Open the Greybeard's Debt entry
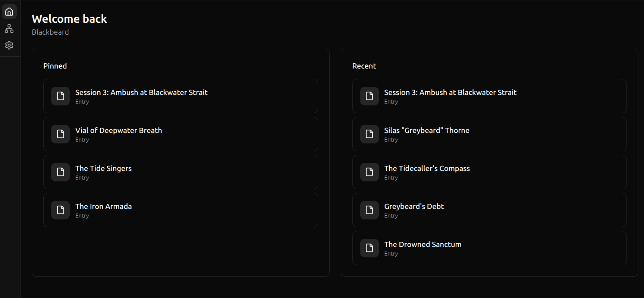 click(414, 206)
